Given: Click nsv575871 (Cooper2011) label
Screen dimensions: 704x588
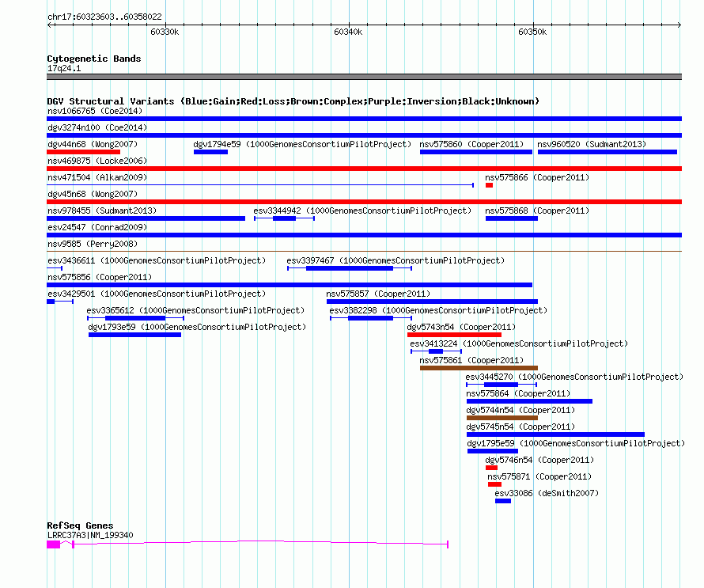Looking at the screenshot, I should [x=539, y=476].
